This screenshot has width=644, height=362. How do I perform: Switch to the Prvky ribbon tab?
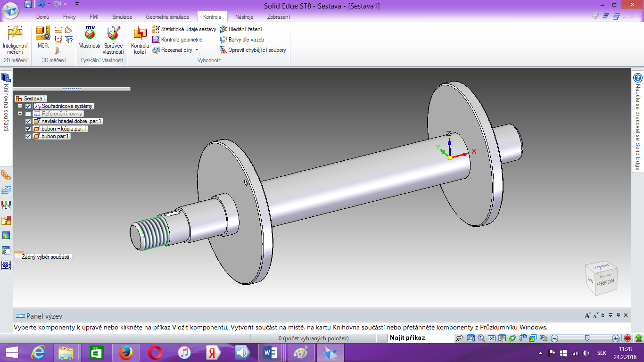[x=69, y=17]
